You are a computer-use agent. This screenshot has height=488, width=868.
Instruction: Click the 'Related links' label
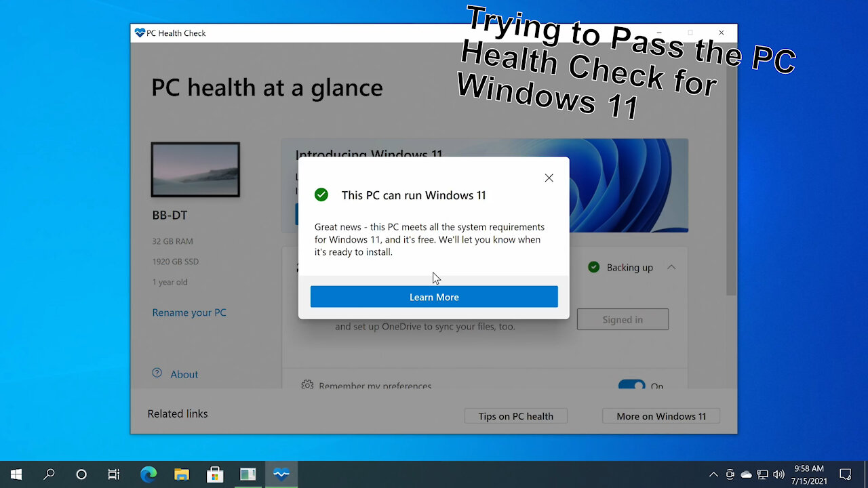click(x=178, y=413)
